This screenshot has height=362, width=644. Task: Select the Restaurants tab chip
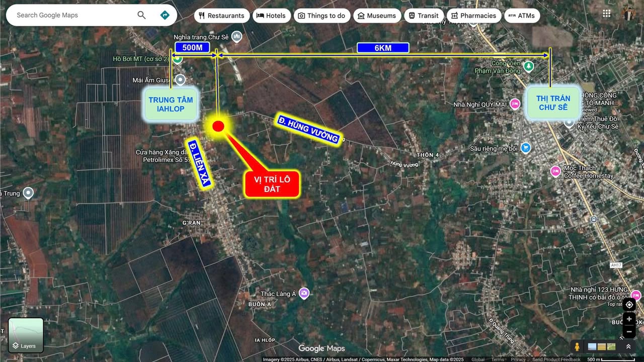coord(221,16)
